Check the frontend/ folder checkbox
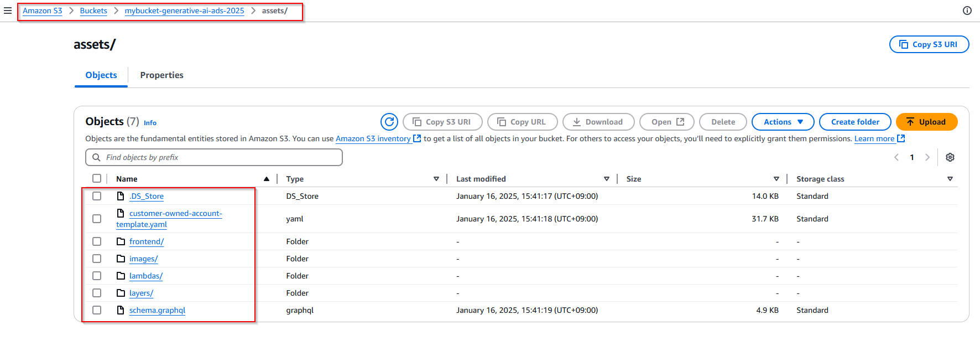The width and height of the screenshot is (980, 361). point(97,241)
